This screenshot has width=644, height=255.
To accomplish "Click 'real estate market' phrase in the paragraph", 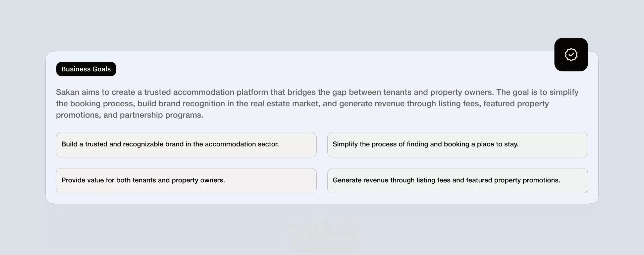I will pos(284,104).
